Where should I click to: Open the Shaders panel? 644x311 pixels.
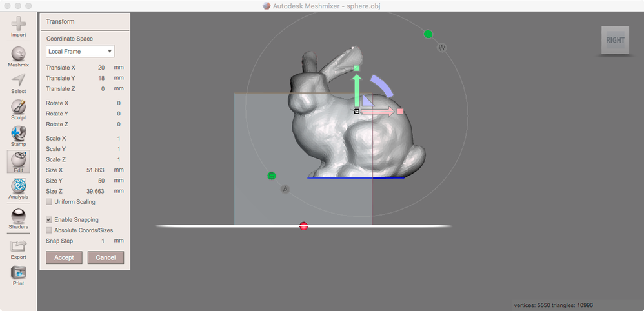pos(19,219)
